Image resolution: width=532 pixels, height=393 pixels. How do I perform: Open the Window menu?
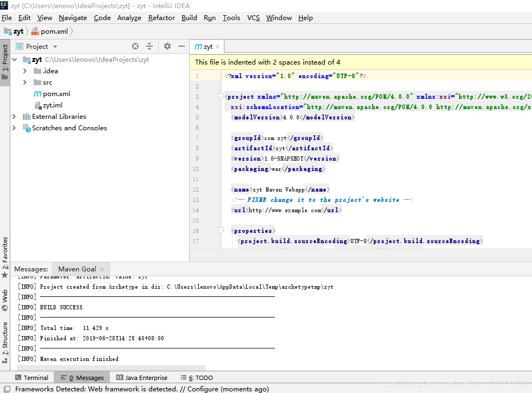coord(279,17)
